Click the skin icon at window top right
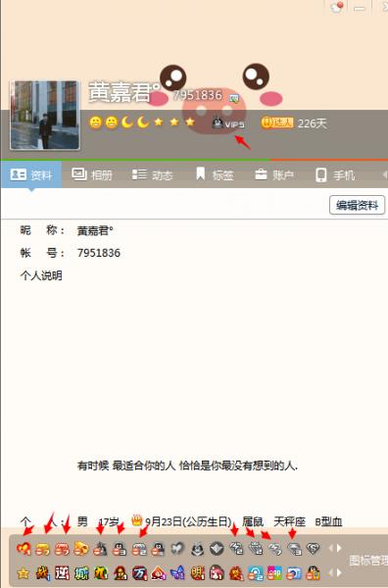 point(337,7)
